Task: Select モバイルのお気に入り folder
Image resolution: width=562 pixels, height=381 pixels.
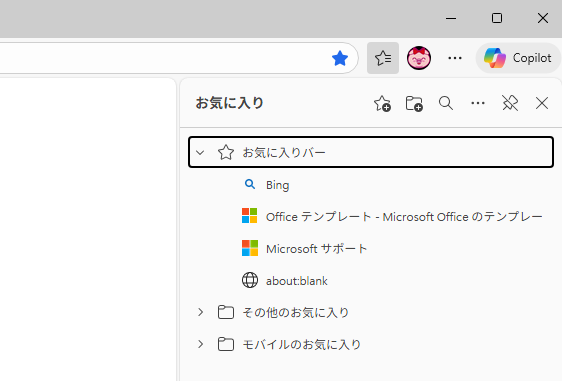Action: (x=371, y=344)
